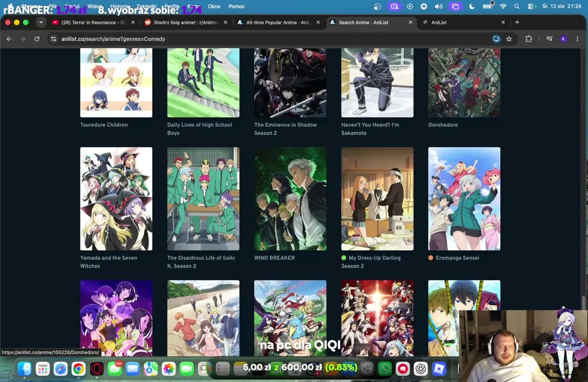Open Wi-Fi menu in menu bar

tap(503, 6)
